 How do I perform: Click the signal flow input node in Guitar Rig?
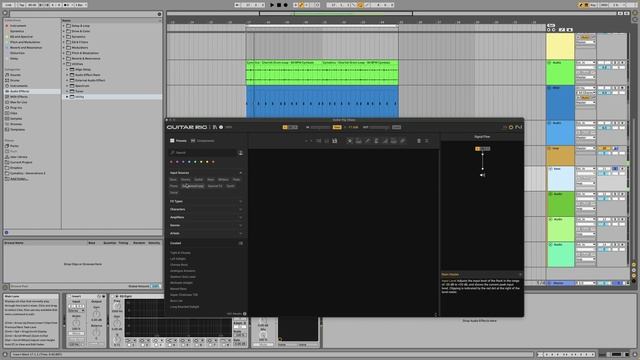click(482, 149)
